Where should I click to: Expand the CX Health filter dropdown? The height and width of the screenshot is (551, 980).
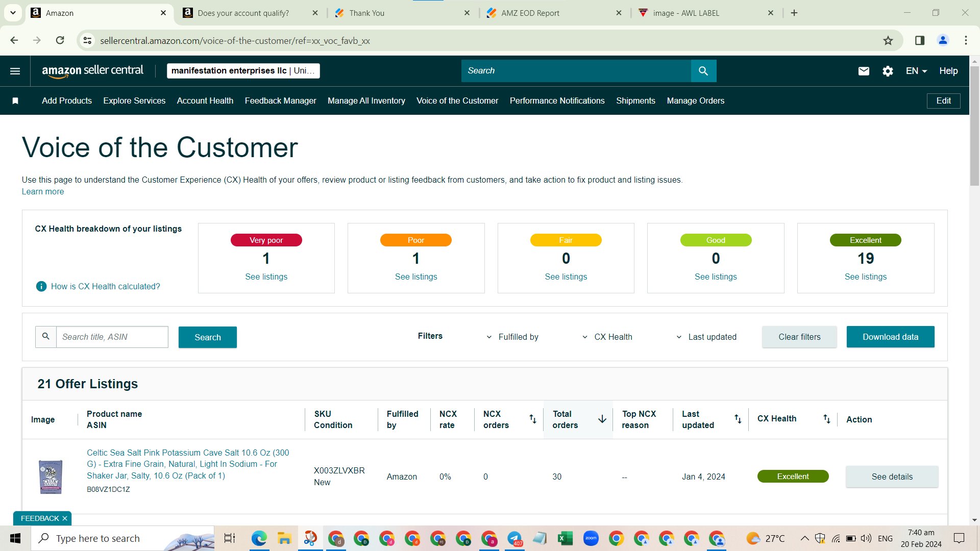coord(607,337)
